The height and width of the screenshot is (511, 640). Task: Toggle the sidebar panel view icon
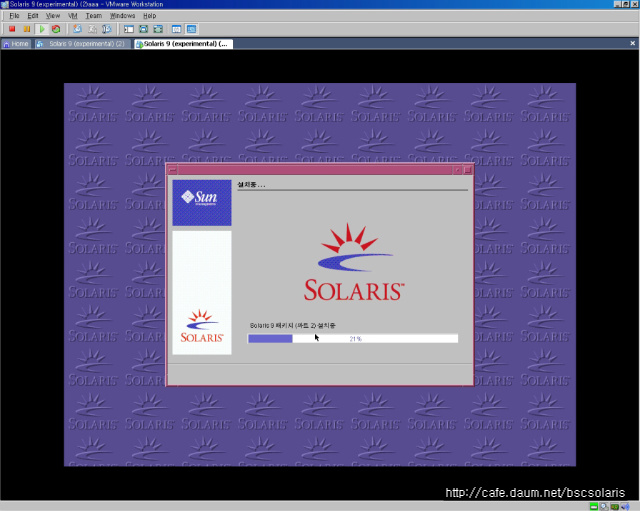tap(129, 29)
